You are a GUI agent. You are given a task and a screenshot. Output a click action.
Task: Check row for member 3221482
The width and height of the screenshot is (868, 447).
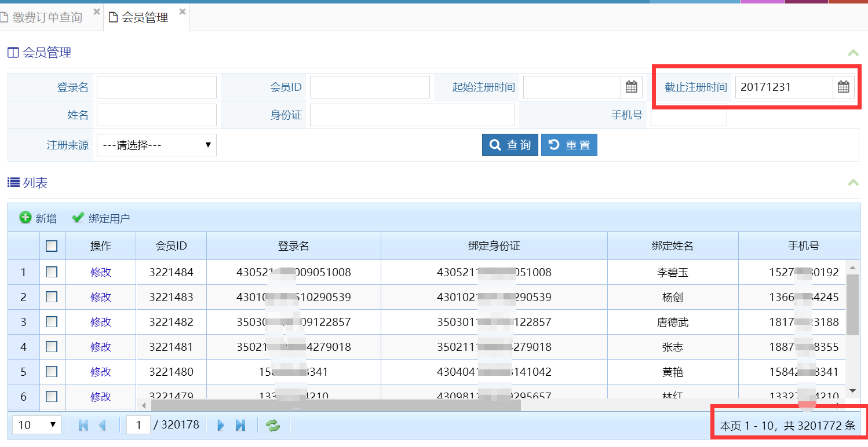tap(52, 322)
